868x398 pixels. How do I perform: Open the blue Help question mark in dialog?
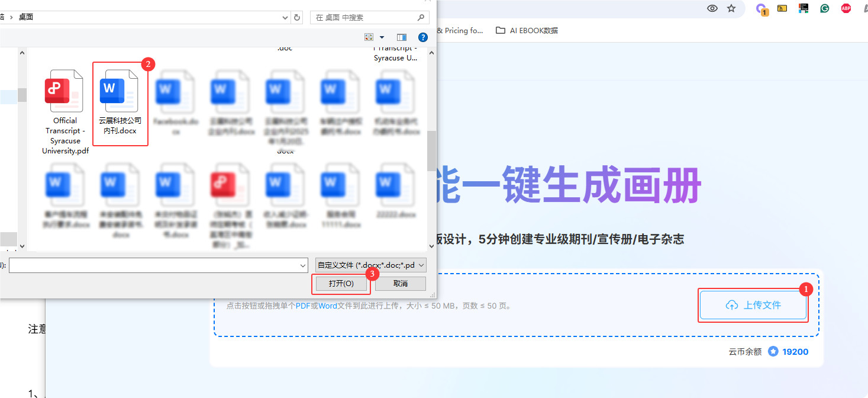[423, 37]
